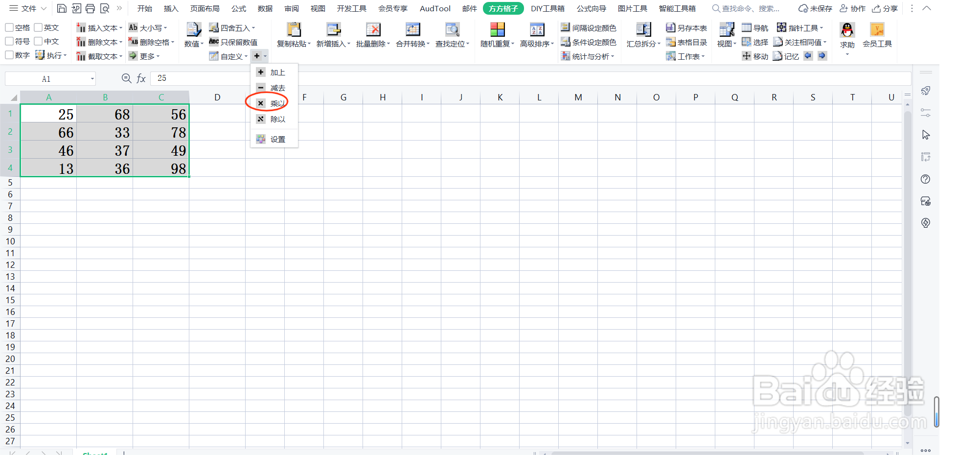
Task: Click the 高级排序 AZ icon
Action: (x=537, y=30)
